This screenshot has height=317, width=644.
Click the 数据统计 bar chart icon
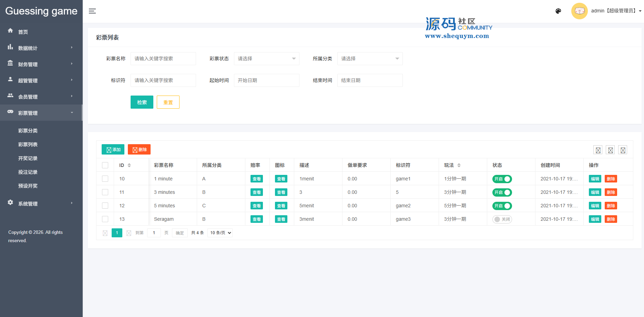(x=10, y=47)
